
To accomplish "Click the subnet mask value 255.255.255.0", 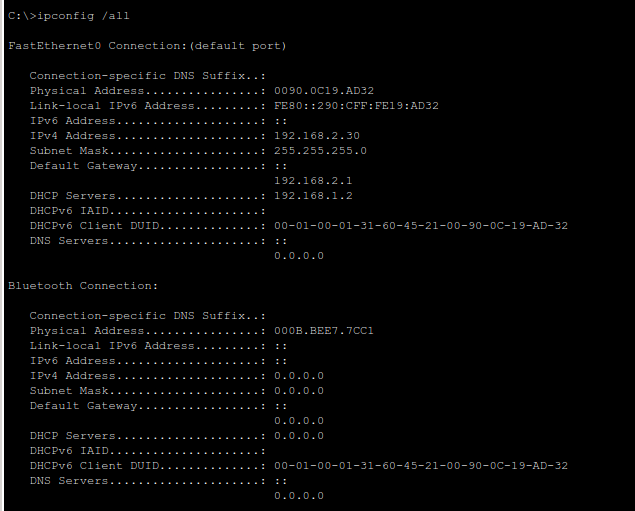I will point(320,151).
